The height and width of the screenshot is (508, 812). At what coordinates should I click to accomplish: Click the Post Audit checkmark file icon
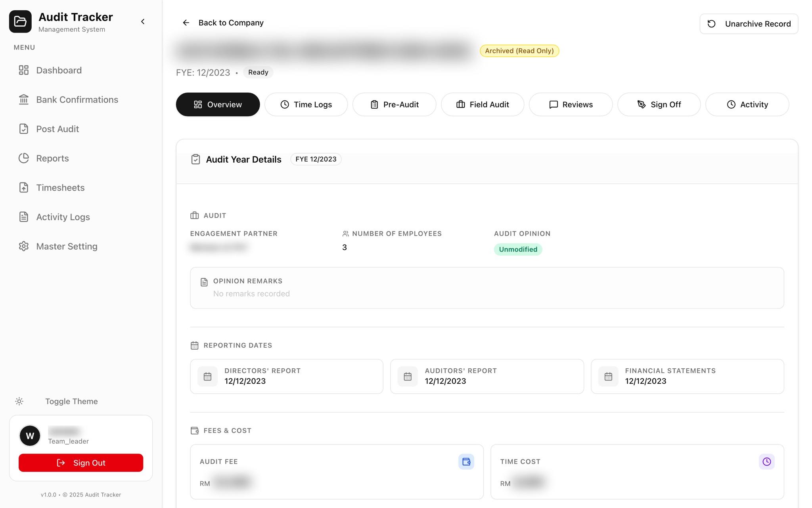tap(24, 129)
